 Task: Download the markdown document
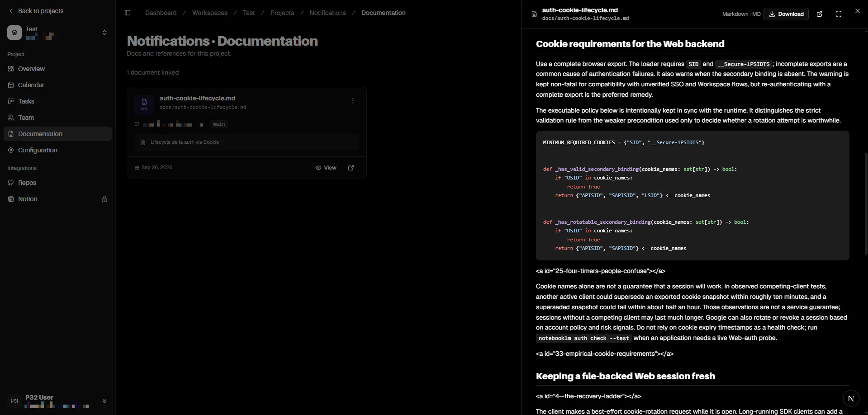(x=786, y=14)
